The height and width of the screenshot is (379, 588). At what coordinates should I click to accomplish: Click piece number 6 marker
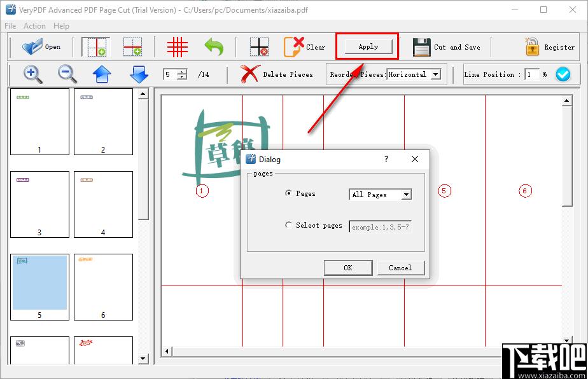coord(525,191)
